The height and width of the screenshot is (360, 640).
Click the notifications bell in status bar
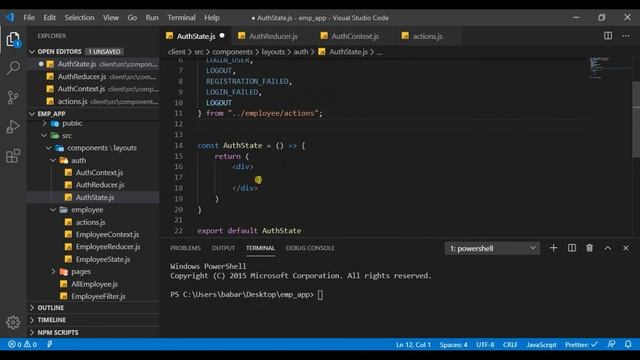pos(628,344)
